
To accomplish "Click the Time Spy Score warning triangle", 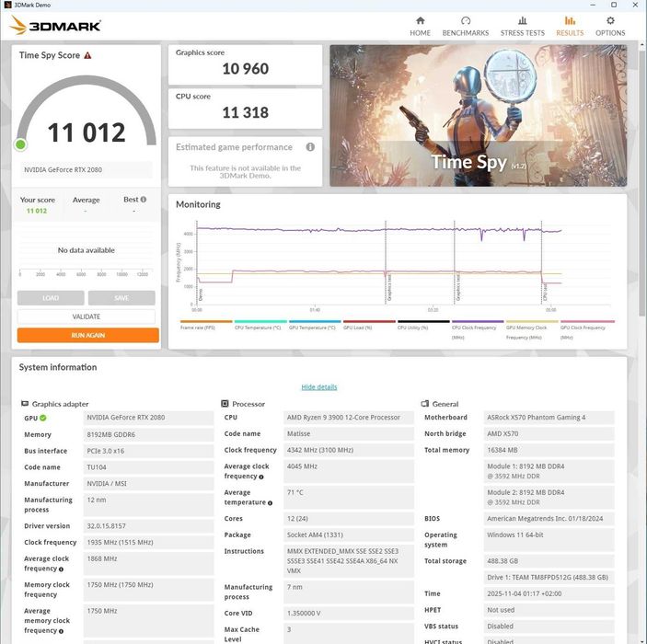I will tap(87, 55).
